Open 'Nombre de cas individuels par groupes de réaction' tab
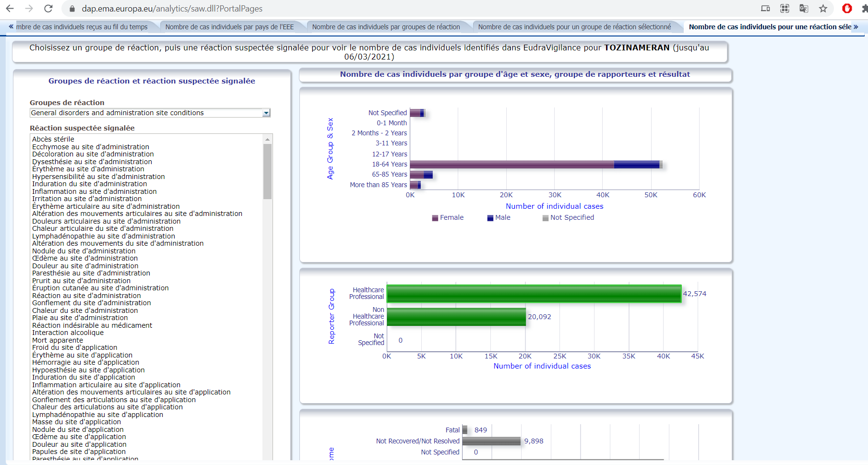This screenshot has width=868, height=465. (386, 27)
